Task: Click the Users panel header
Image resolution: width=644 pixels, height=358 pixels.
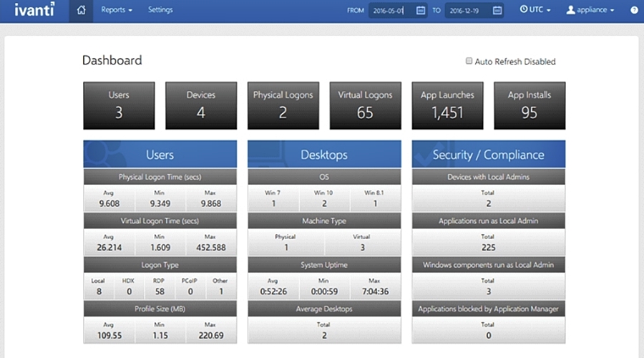Action: (160, 154)
